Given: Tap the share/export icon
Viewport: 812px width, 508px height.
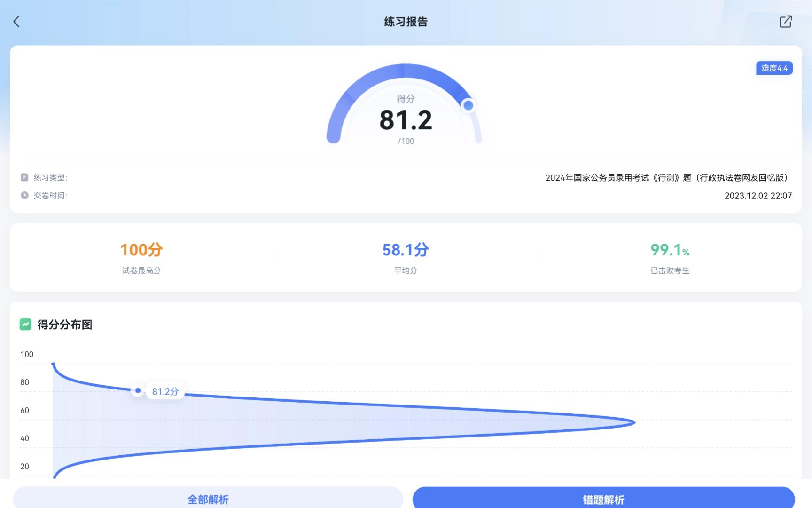Looking at the screenshot, I should [785, 22].
